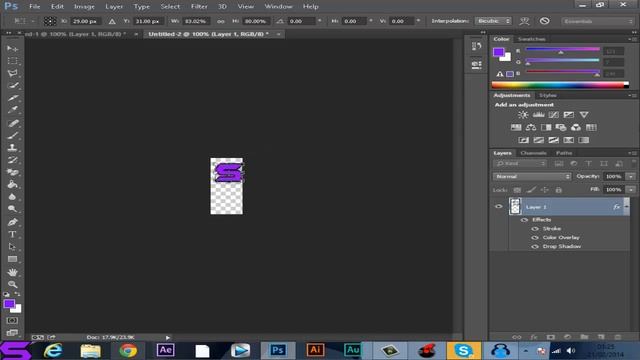Image resolution: width=640 pixels, height=360 pixels.
Task: Open the Layer menu
Action: [x=114, y=7]
